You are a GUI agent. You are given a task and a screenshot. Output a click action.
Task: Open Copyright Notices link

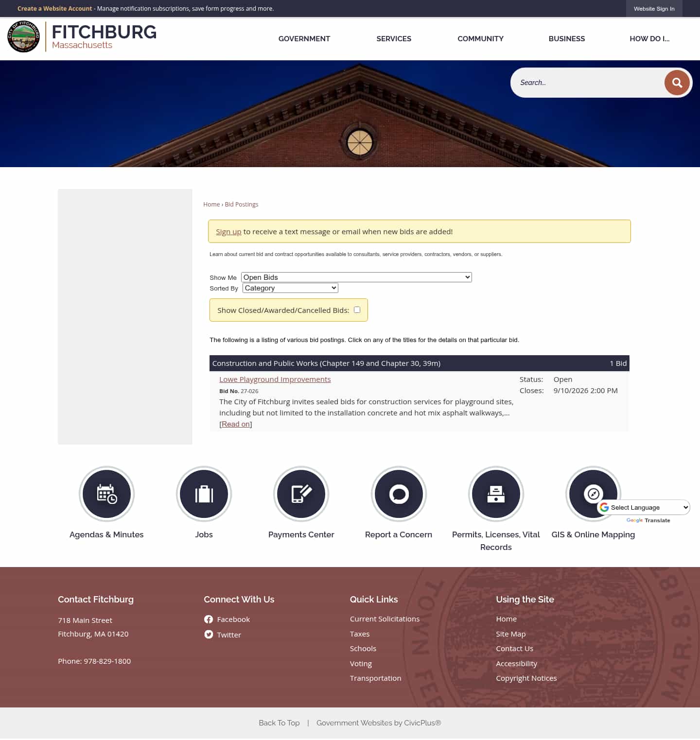click(x=526, y=678)
